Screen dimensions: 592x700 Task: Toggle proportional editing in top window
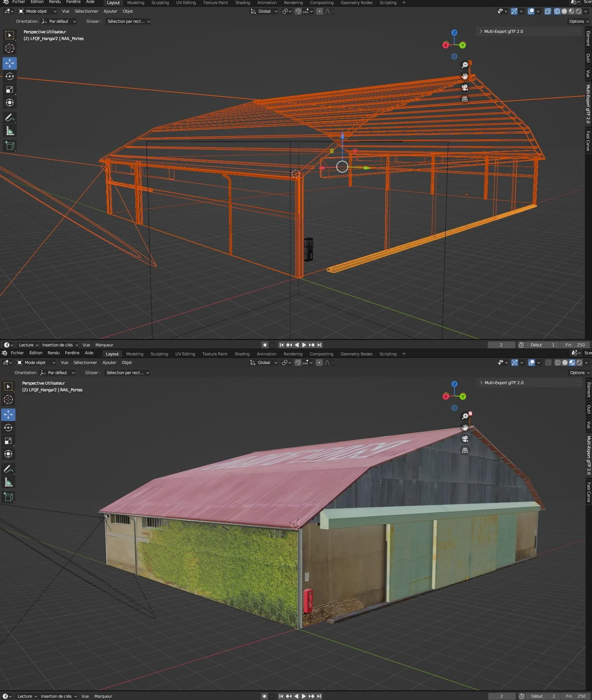(319, 11)
